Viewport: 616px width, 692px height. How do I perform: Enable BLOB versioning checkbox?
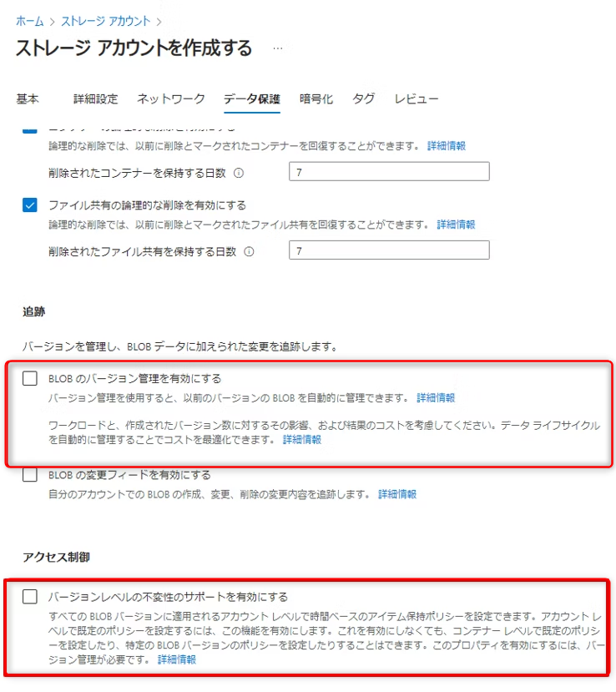tap(30, 378)
